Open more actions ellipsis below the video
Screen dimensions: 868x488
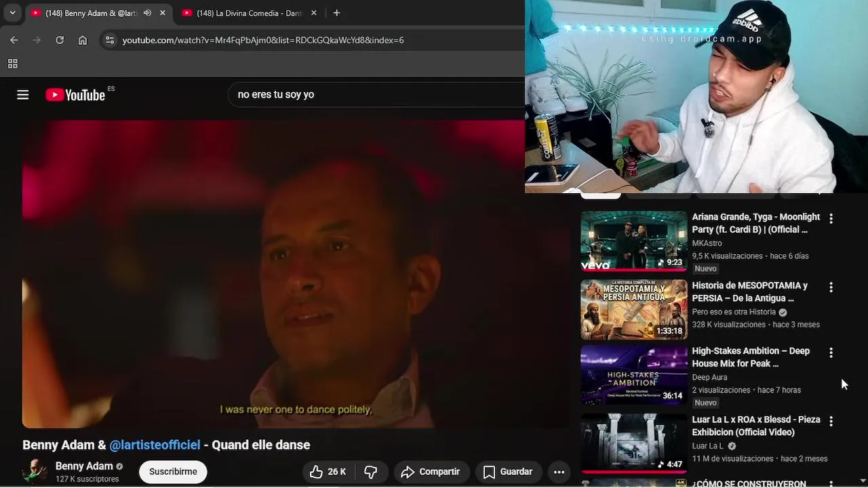559,472
